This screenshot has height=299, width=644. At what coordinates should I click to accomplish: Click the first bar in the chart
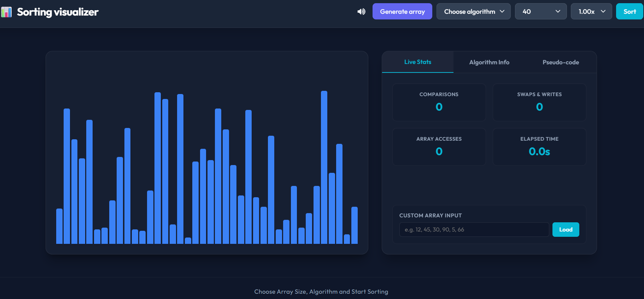tap(59, 226)
